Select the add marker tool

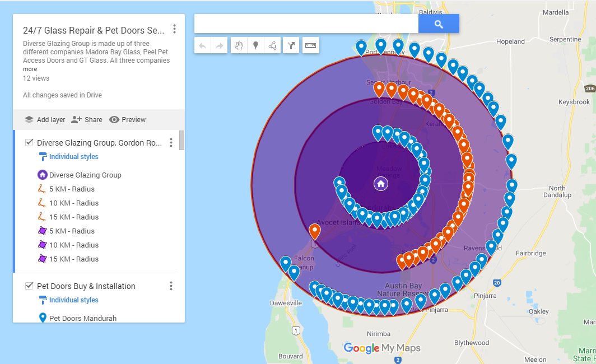click(255, 45)
